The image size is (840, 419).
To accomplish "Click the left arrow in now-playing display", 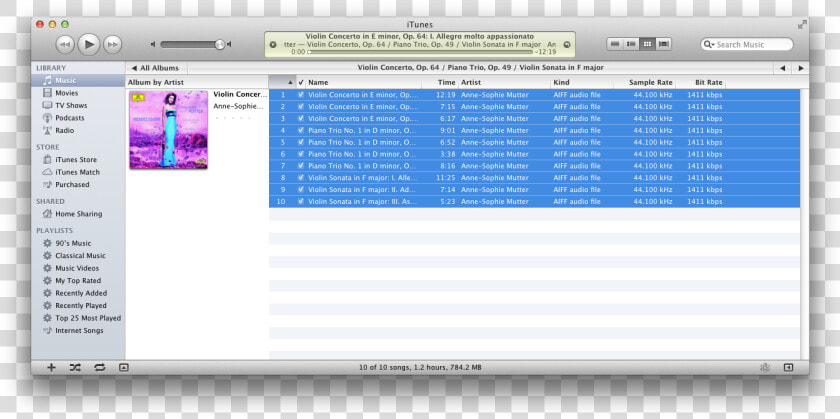I will point(273,44).
